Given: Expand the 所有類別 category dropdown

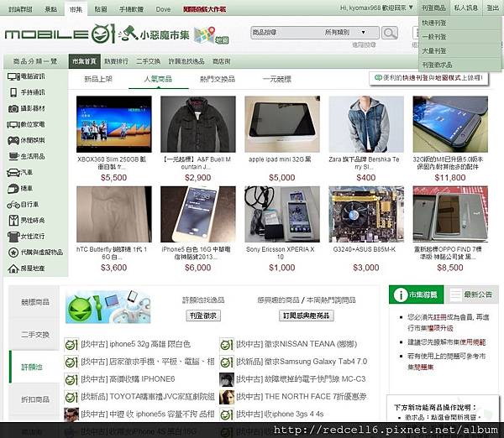Looking at the screenshot, I should (345, 33).
